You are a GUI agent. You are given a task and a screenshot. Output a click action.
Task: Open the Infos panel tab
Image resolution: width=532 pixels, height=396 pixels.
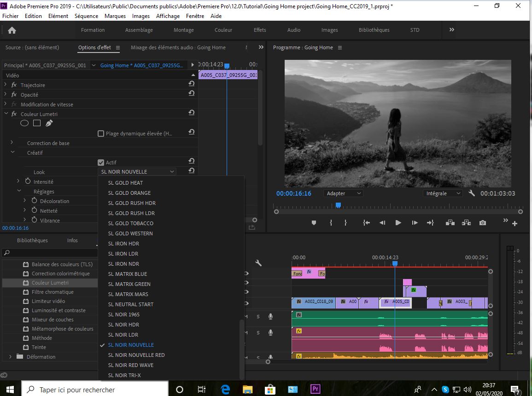point(72,240)
